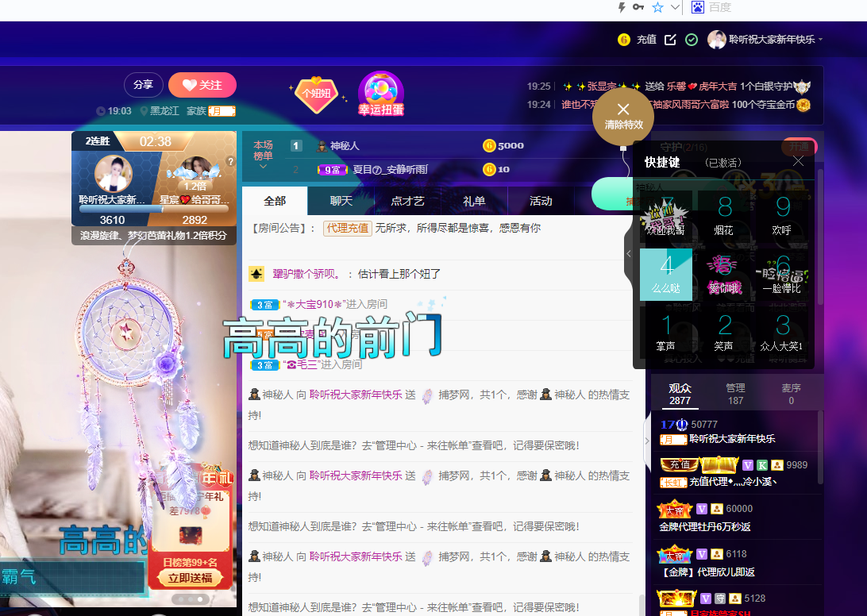Switch to the 礼单 tab
Image resolution: width=867 pixels, height=616 pixels.
point(474,201)
